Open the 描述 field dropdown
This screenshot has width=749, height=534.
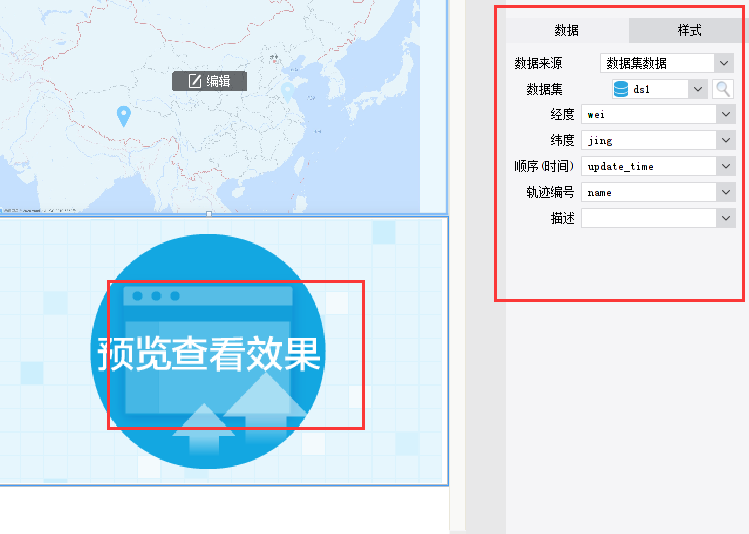726,218
